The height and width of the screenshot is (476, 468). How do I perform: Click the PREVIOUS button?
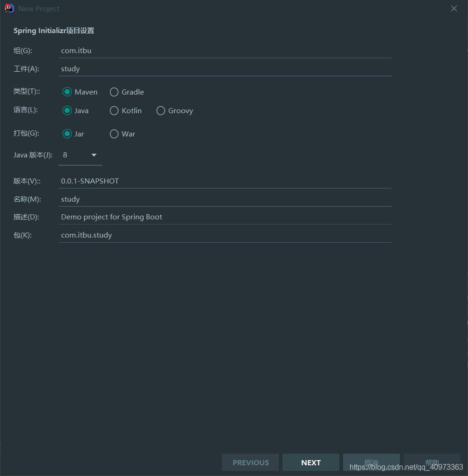pyautogui.click(x=250, y=462)
